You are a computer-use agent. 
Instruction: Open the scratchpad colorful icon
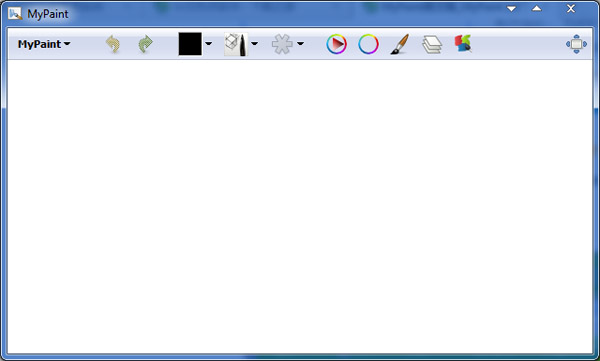click(x=463, y=44)
